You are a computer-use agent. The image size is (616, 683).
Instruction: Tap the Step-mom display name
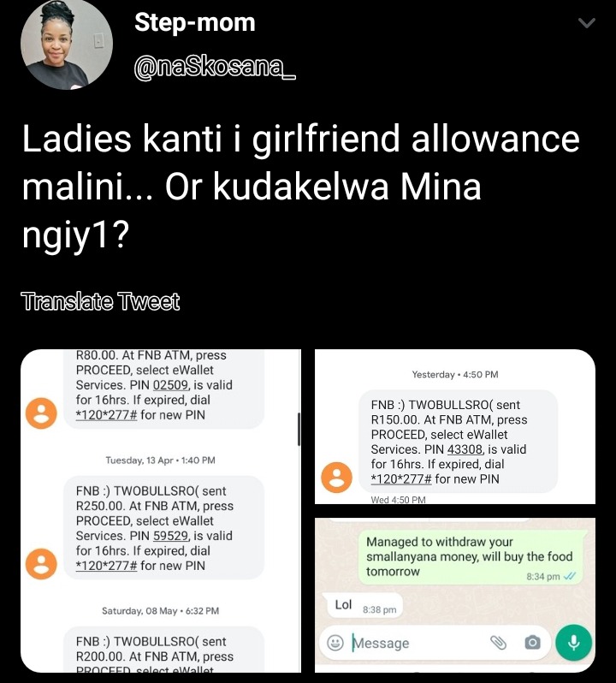194,22
